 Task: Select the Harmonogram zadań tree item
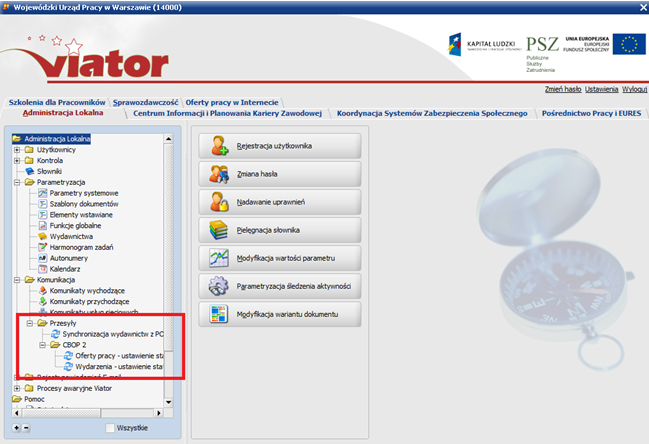82,247
